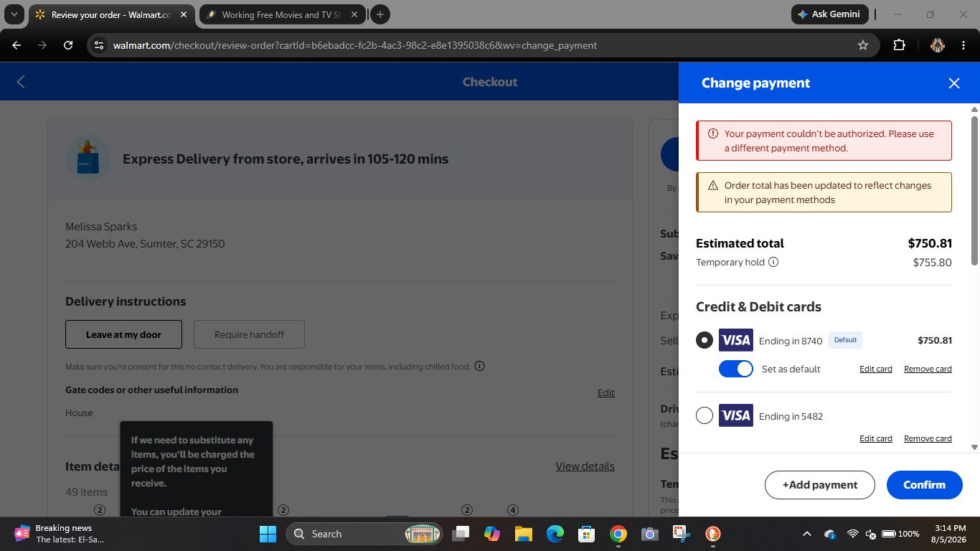Select the Visa card ending in 5482

(705, 415)
